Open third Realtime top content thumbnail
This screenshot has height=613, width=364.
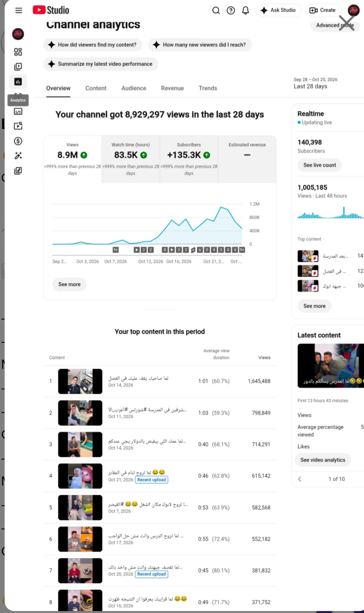[308, 286]
